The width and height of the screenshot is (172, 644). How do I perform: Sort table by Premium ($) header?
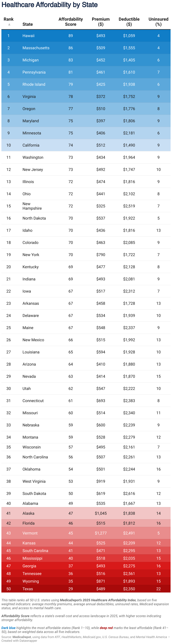click(x=101, y=22)
